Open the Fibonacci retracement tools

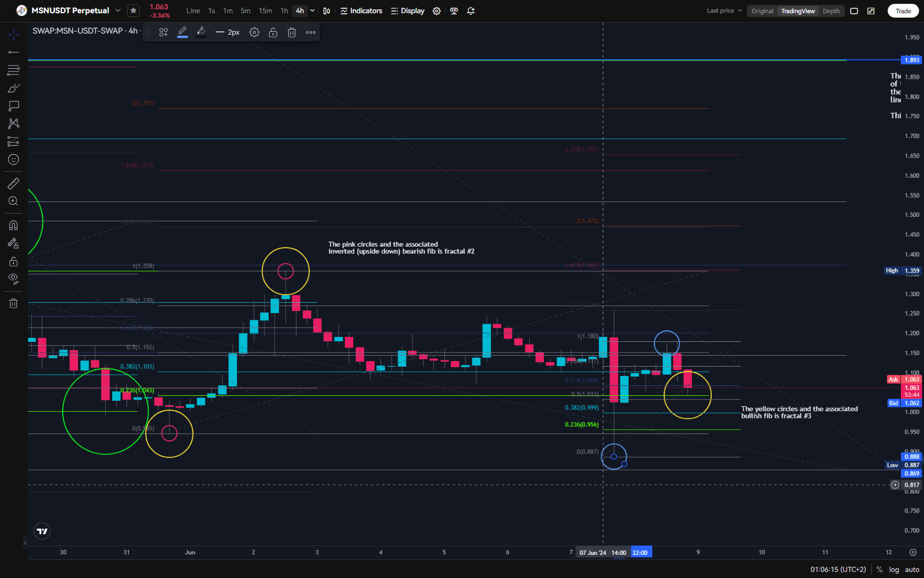coord(14,70)
